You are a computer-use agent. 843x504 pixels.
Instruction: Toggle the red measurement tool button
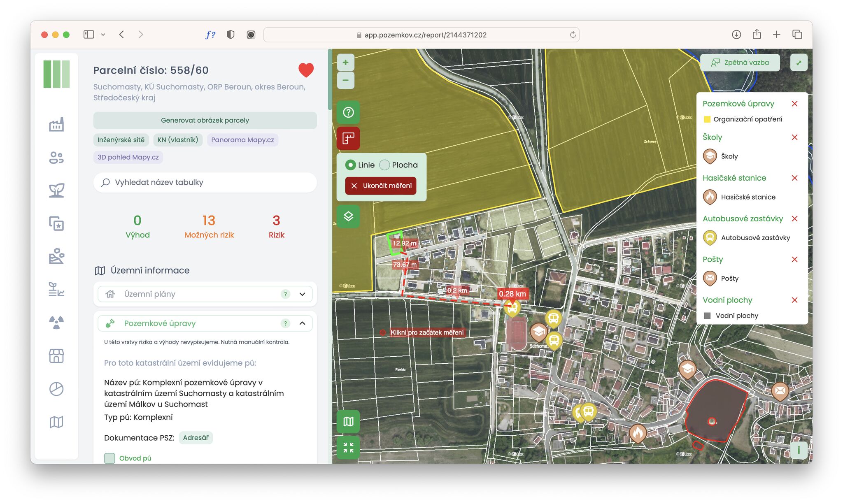click(x=348, y=138)
